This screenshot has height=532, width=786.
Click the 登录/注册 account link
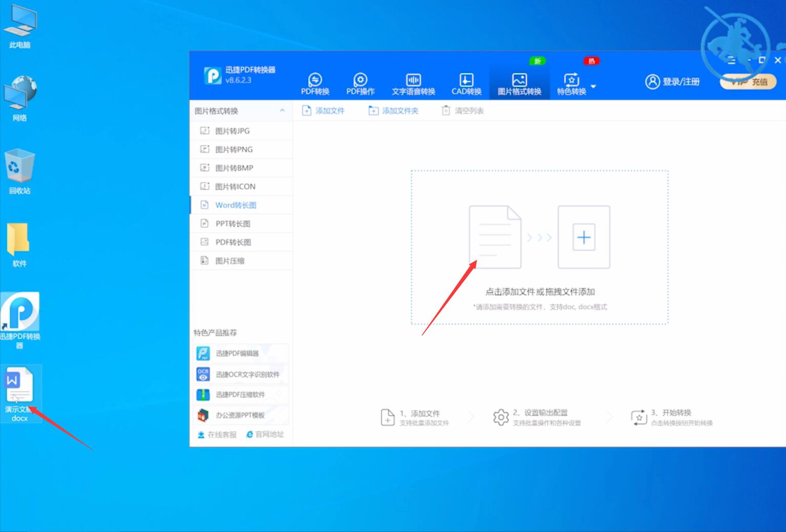(672, 81)
